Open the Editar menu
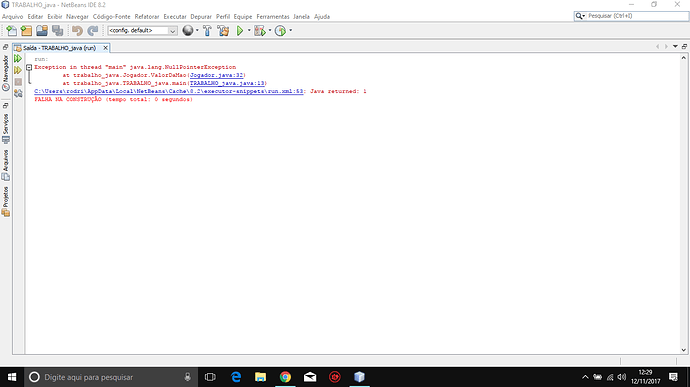 click(x=35, y=16)
